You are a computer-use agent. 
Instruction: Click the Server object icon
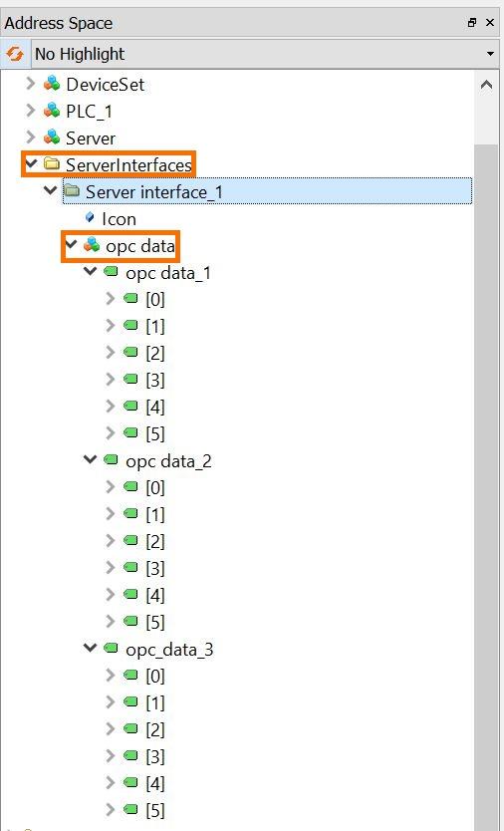click(x=52, y=138)
